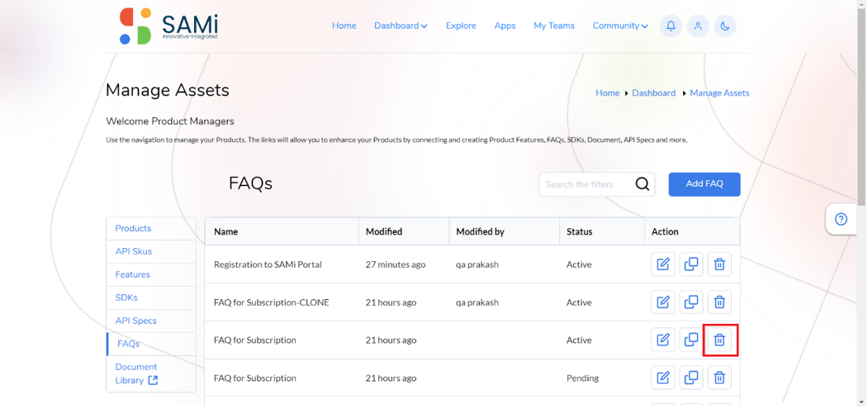
Task: Click 27 minutes ago cell
Action: [x=396, y=265]
